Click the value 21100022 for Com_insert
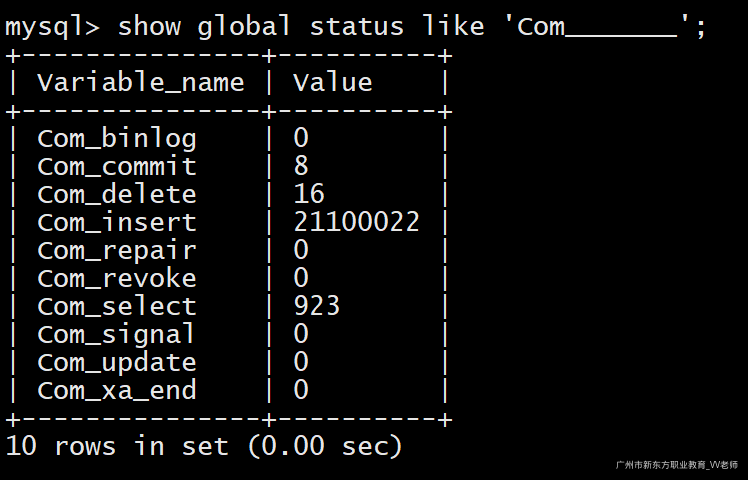 [357, 222]
